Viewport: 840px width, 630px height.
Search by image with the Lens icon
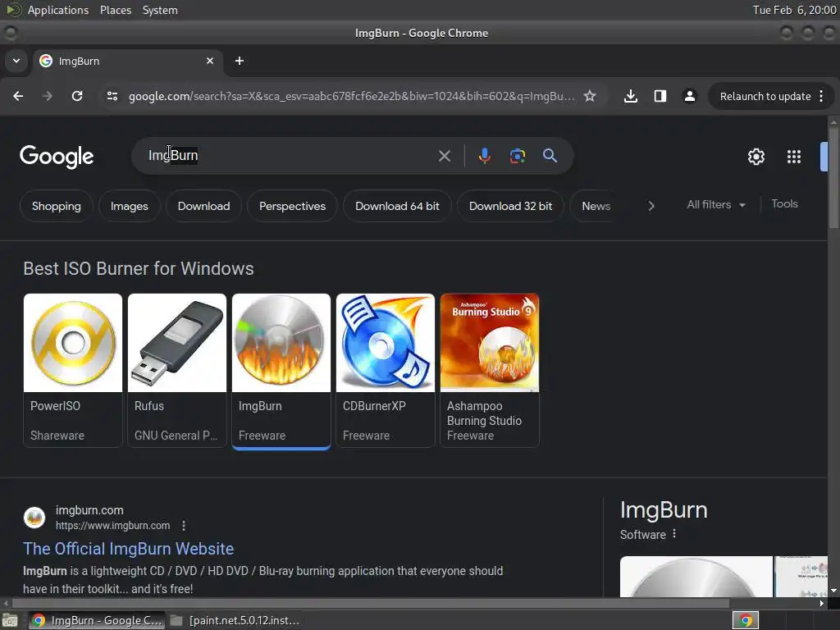coord(518,156)
